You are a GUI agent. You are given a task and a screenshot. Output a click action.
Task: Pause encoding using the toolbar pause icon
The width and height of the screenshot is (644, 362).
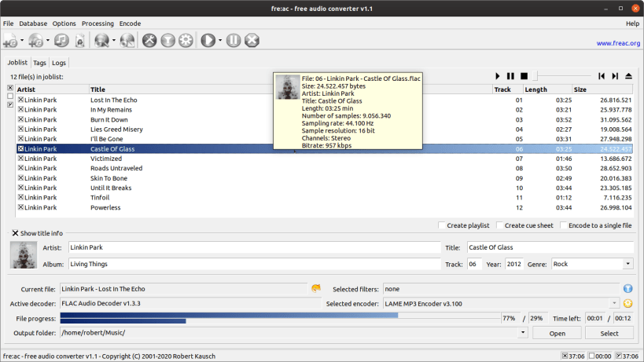[234, 40]
